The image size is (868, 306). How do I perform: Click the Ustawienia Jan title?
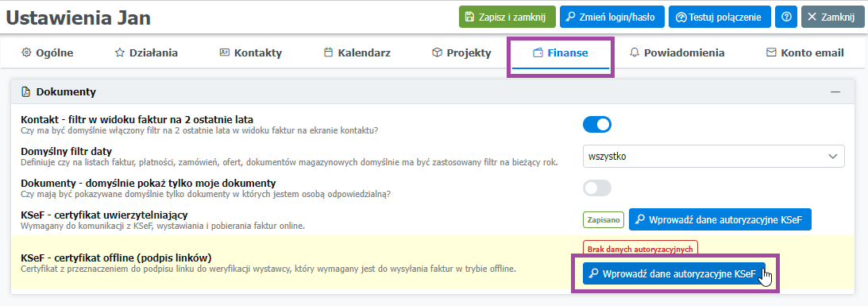[79, 17]
